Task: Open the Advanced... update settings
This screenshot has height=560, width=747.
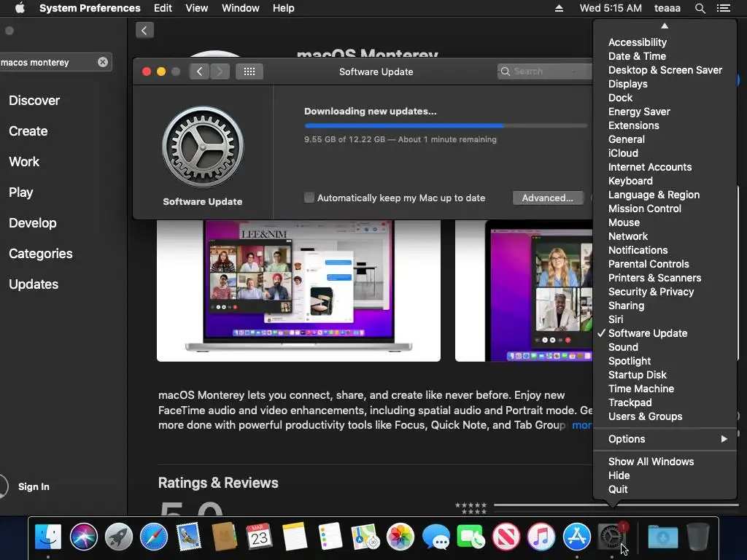Action: pos(547,198)
